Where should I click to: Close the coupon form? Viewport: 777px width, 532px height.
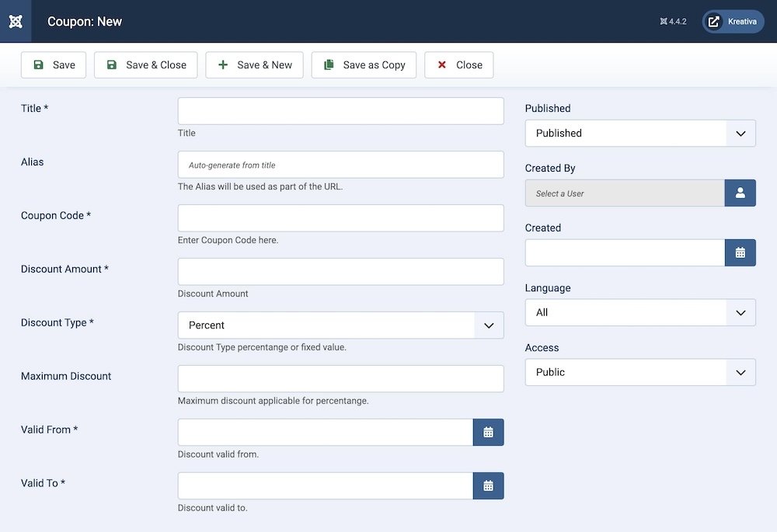[458, 65]
